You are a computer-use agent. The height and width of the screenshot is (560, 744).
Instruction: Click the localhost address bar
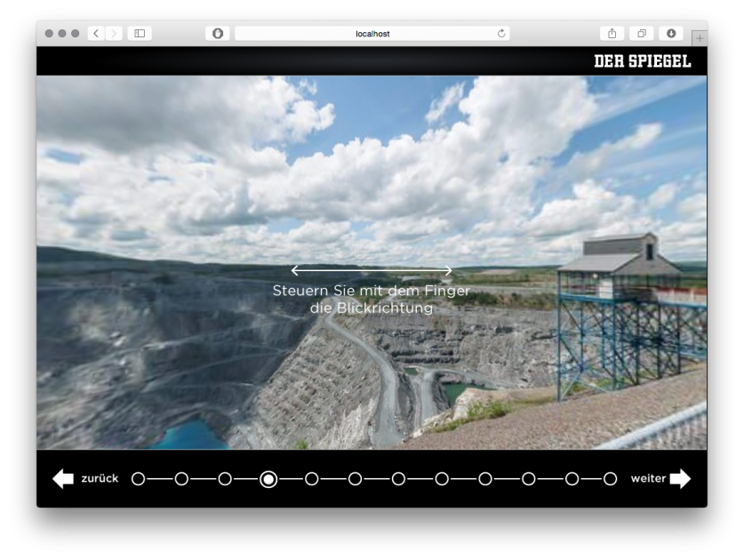pyautogui.click(x=372, y=33)
